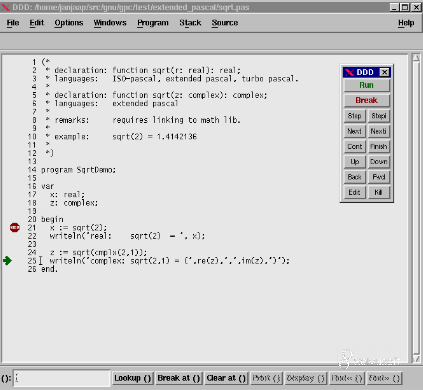This screenshot has height=390, width=423.
Task: Click the 'program SqrtDemo;' source line
Action: pos(78,170)
